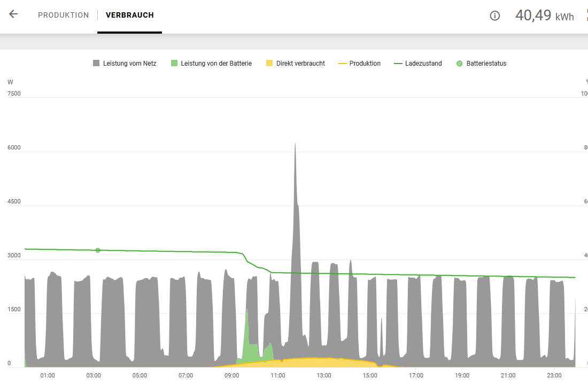The height and width of the screenshot is (386, 588).
Task: Click the 7500 watt axis label
Action: pyautogui.click(x=14, y=93)
